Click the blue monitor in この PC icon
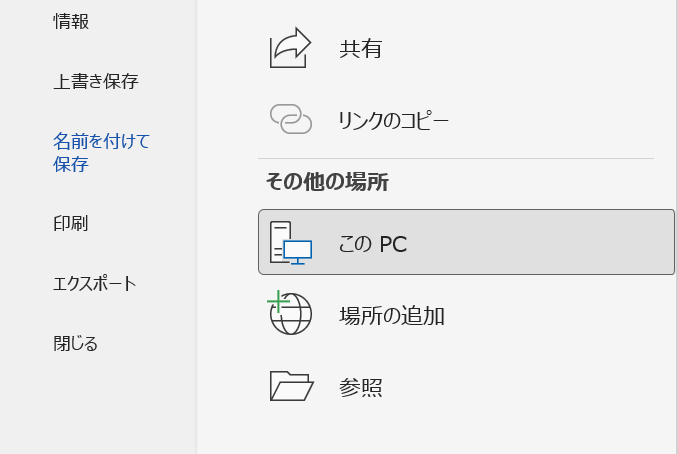 pyautogui.click(x=298, y=251)
